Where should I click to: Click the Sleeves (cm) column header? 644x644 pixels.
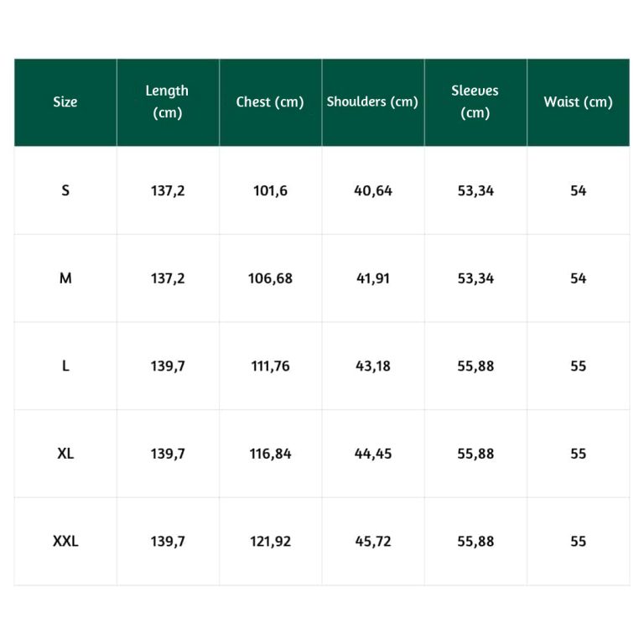pyautogui.click(x=475, y=101)
